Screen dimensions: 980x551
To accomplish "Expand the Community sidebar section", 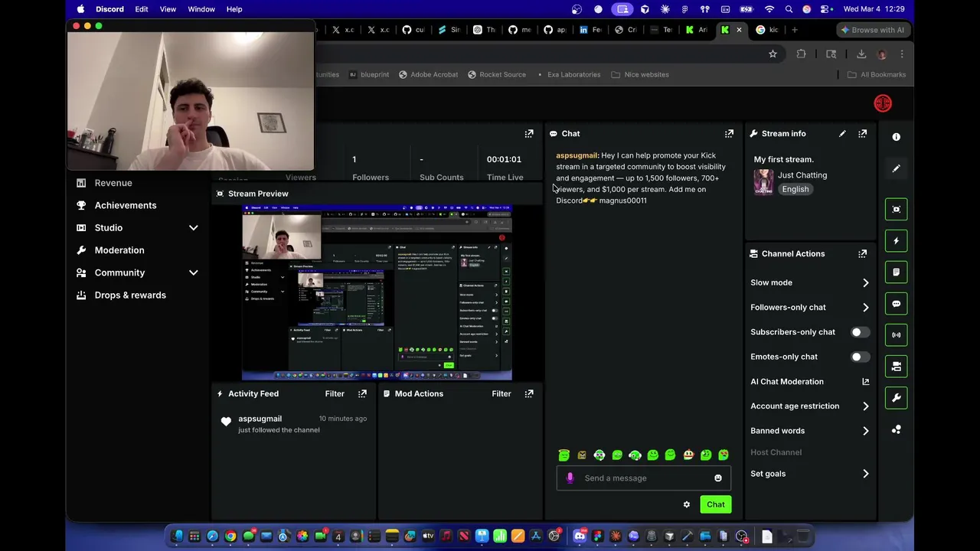I will 193,272.
